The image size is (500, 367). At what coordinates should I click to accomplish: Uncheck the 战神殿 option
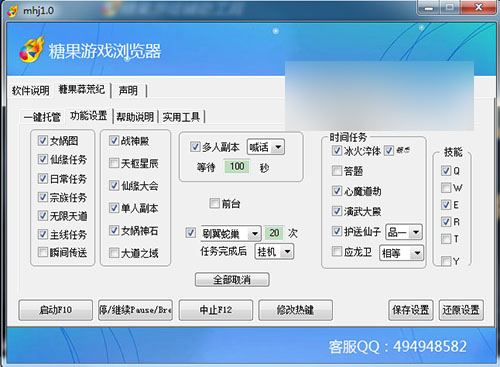[x=114, y=140]
